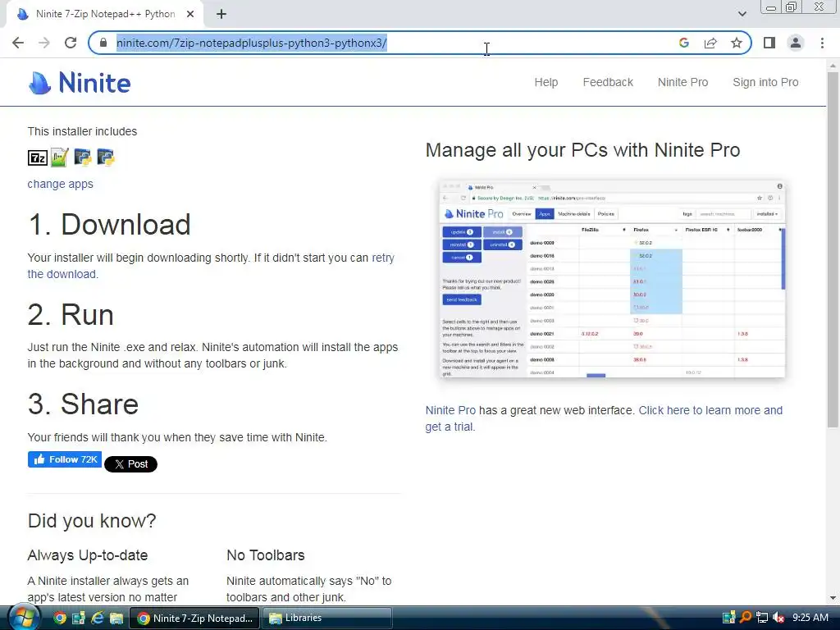The height and width of the screenshot is (630, 840).
Task: Go back to the previous page
Action: pos(18,43)
